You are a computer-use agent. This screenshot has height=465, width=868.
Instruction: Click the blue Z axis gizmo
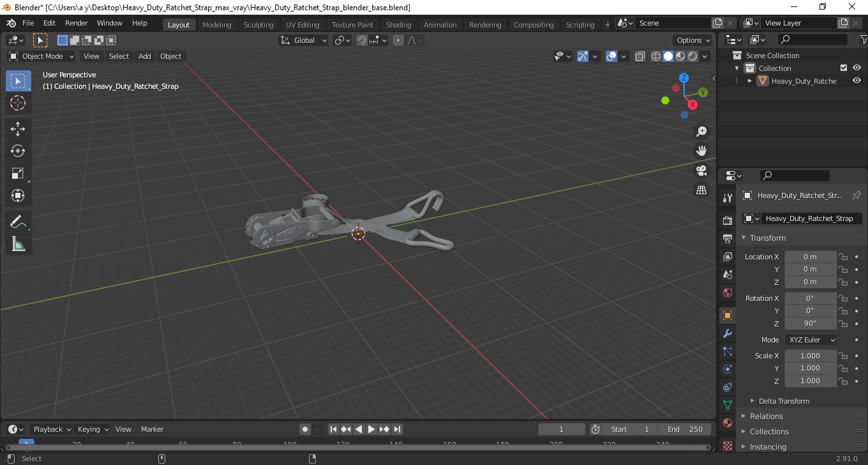coord(684,78)
